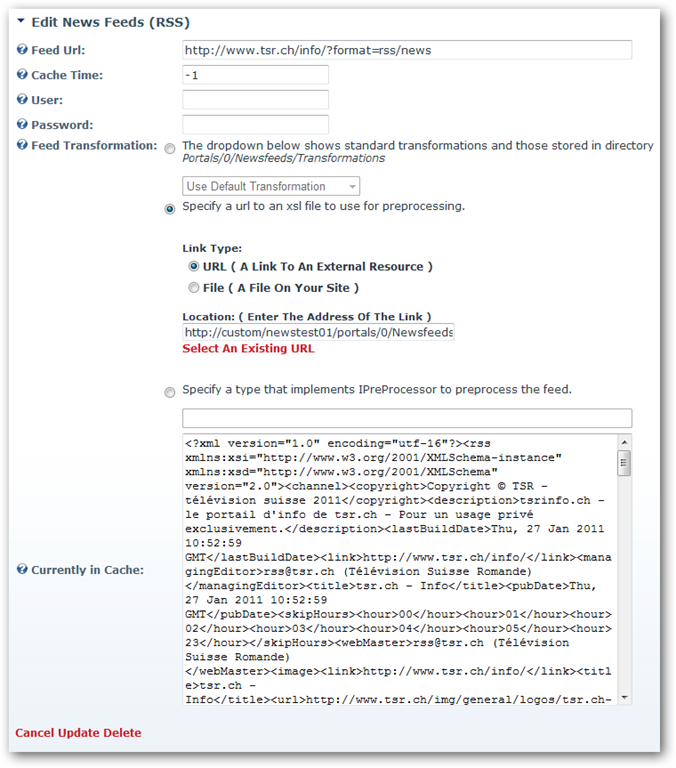The image size is (676, 768).
Task: Click the Location address input field
Action: (x=318, y=332)
